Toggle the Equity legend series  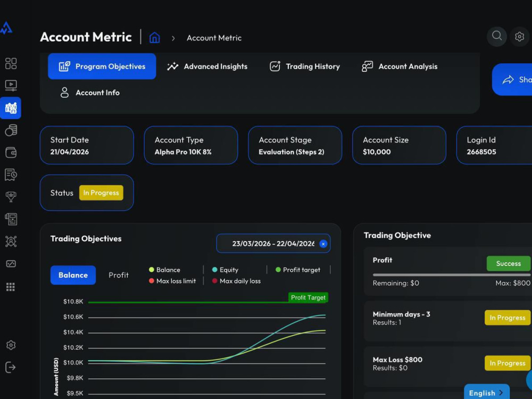pos(225,270)
